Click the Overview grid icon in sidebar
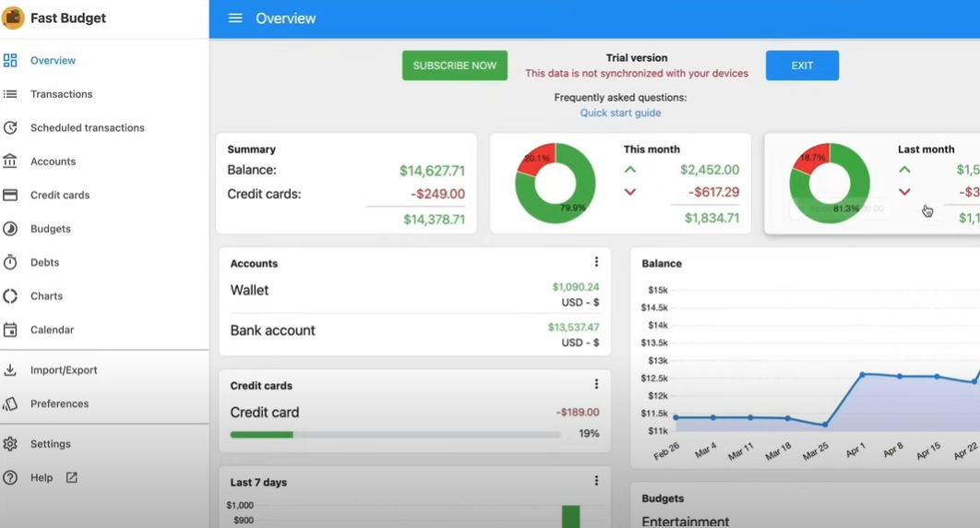The width and height of the screenshot is (980, 528). coord(10,60)
